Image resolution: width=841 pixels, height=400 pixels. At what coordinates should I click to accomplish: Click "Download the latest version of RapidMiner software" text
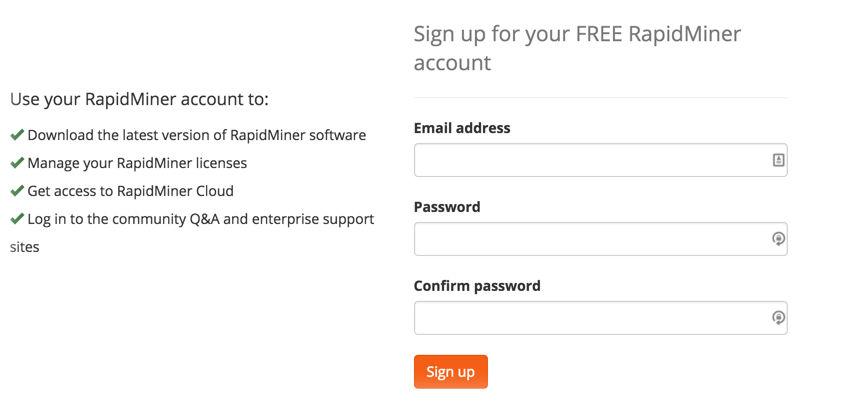pyautogui.click(x=197, y=135)
